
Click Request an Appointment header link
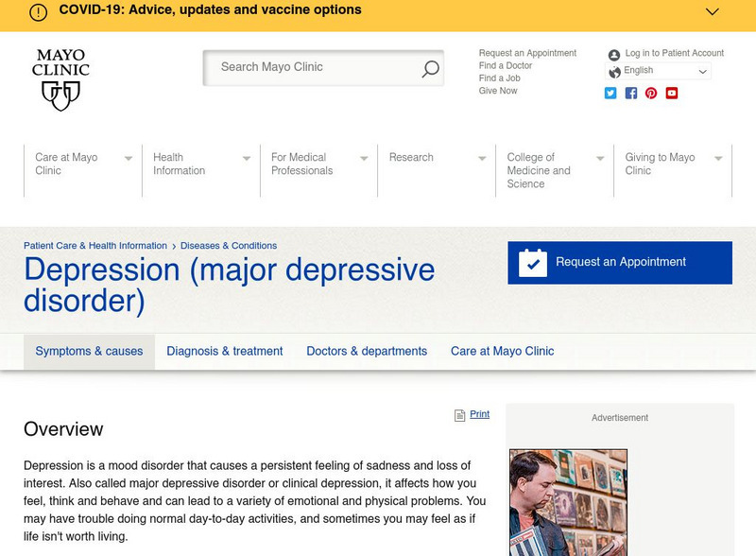coord(527,53)
